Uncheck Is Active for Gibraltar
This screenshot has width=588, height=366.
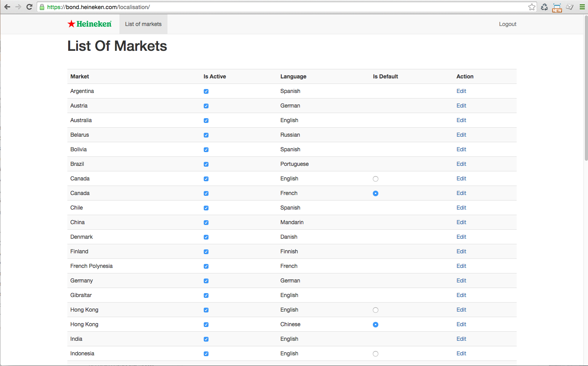click(x=206, y=295)
